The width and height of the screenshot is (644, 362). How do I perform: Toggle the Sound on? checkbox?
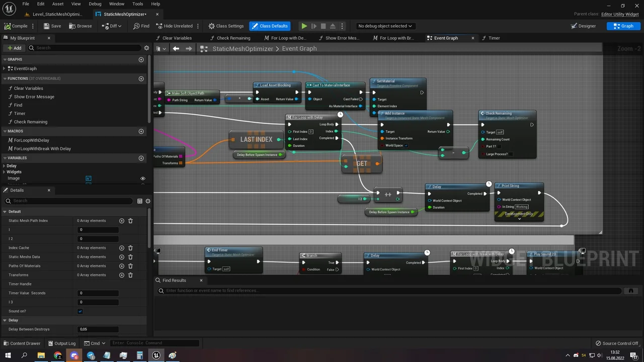80,311
